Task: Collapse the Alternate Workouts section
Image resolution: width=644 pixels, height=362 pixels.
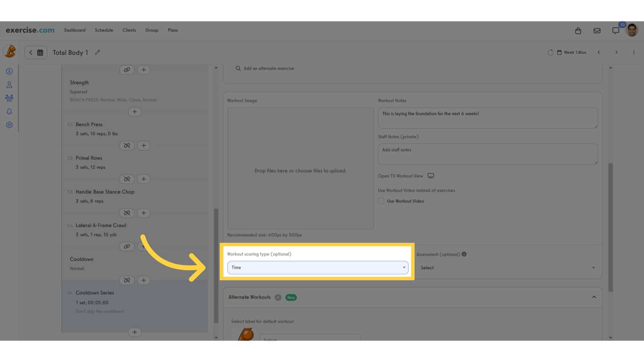Action: tap(593, 297)
